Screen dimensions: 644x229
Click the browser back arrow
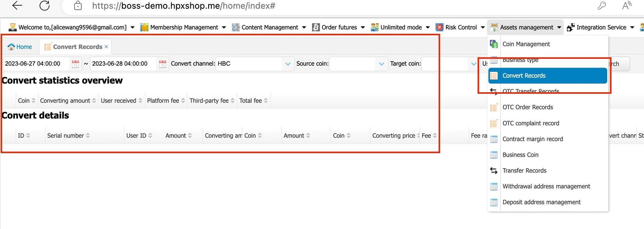(17, 6)
